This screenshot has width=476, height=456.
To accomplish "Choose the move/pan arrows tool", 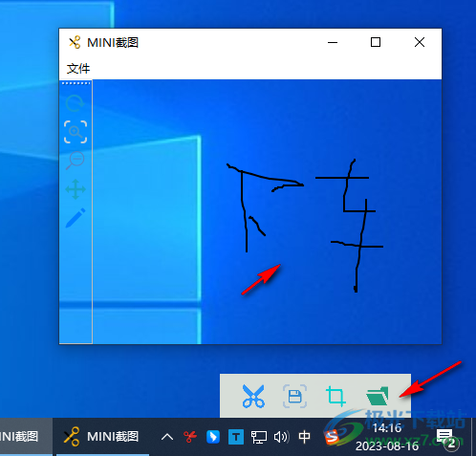I will click(76, 189).
